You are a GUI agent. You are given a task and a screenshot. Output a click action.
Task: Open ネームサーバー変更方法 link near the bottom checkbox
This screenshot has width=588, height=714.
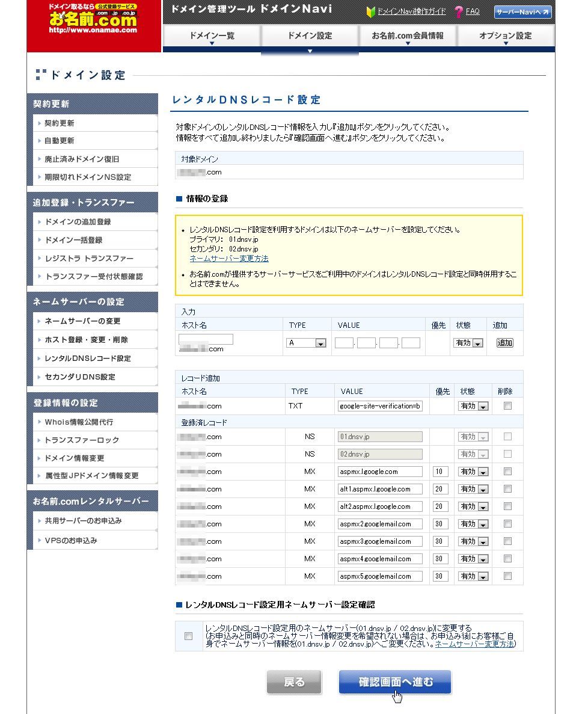(x=474, y=644)
